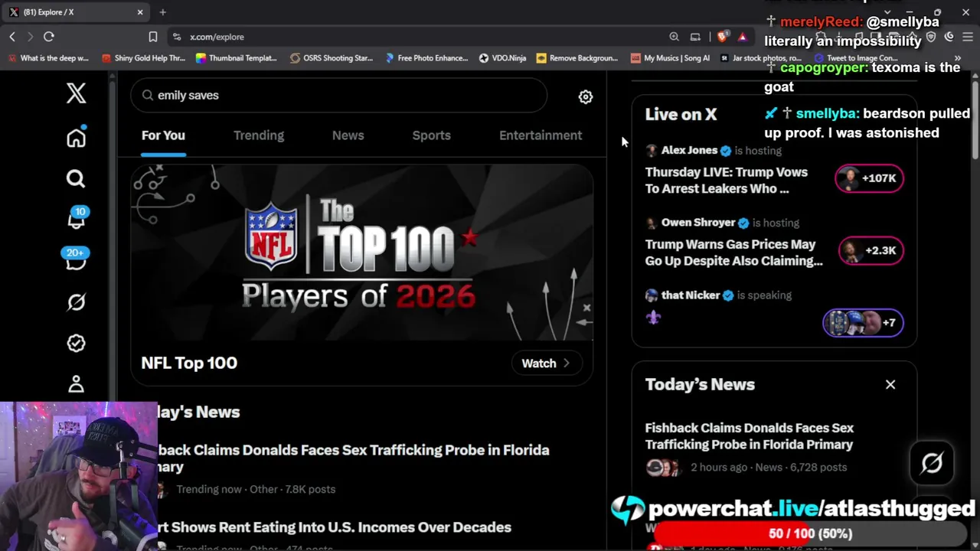The image size is (980, 551).
Task: Click the Watch button for NFL Top 100
Action: click(x=546, y=363)
